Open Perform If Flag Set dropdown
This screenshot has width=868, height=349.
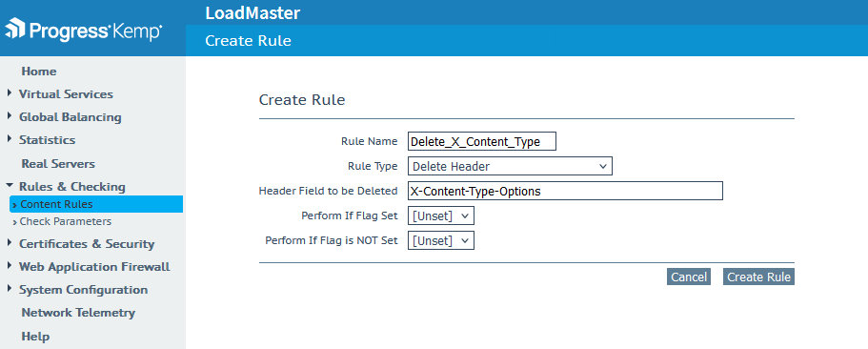pos(440,216)
